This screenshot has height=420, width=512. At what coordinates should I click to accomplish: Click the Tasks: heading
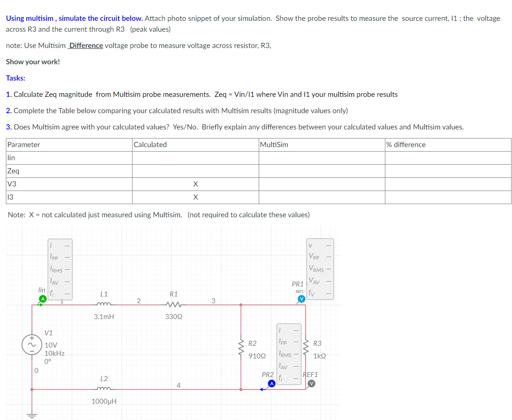click(15, 78)
